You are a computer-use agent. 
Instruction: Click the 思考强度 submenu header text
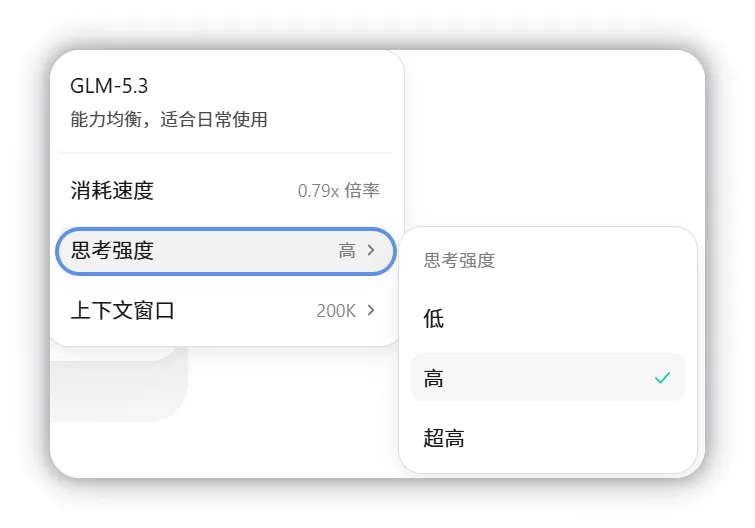tap(459, 260)
